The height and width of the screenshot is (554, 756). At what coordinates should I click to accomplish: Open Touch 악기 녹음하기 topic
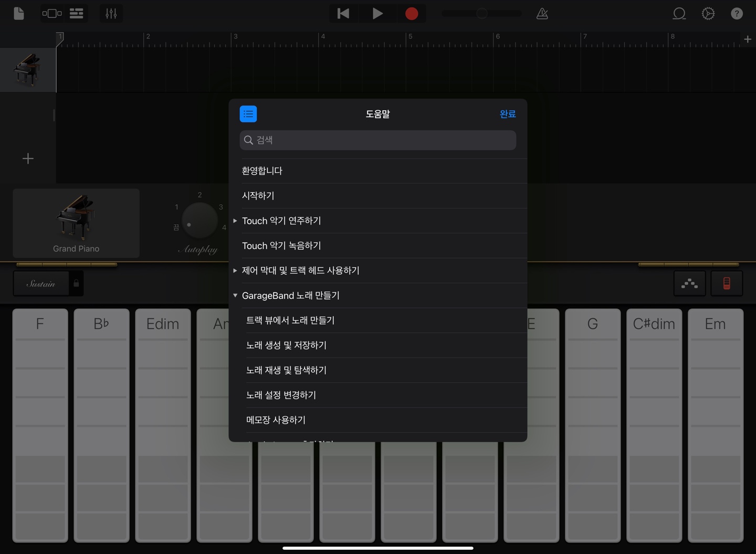(378, 246)
